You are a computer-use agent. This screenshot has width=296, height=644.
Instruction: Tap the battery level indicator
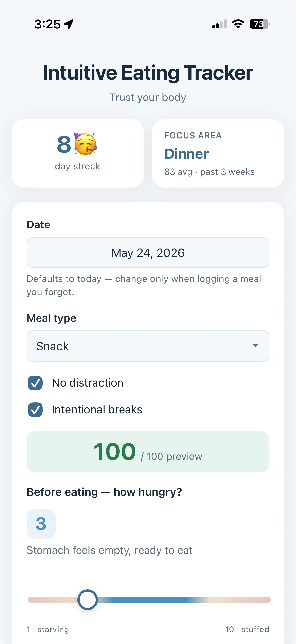(x=259, y=24)
